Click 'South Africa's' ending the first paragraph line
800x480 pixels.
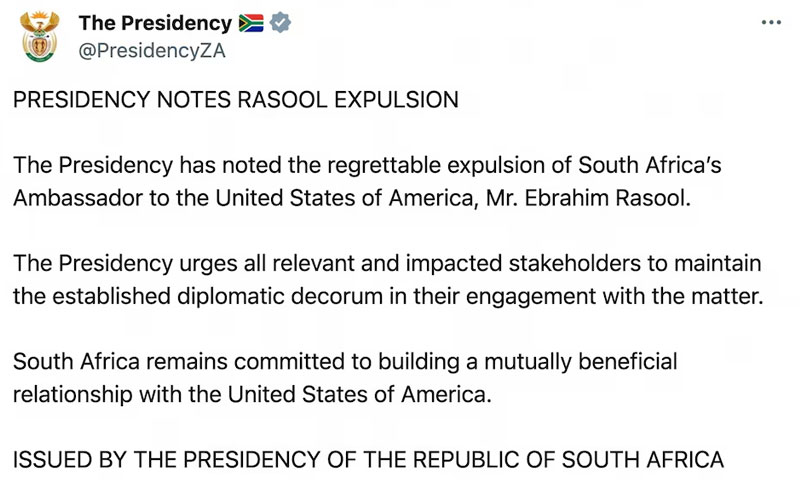pos(650,165)
